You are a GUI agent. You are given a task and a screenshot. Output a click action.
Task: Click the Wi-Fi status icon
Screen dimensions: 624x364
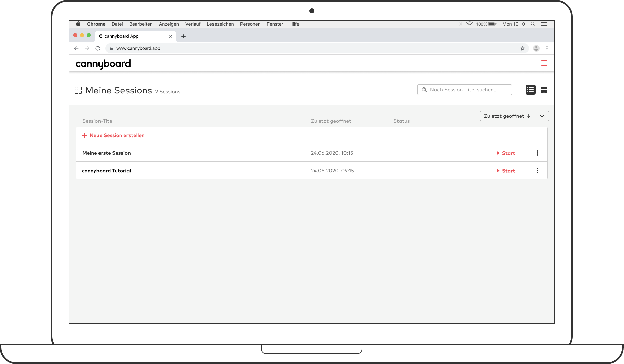(470, 24)
